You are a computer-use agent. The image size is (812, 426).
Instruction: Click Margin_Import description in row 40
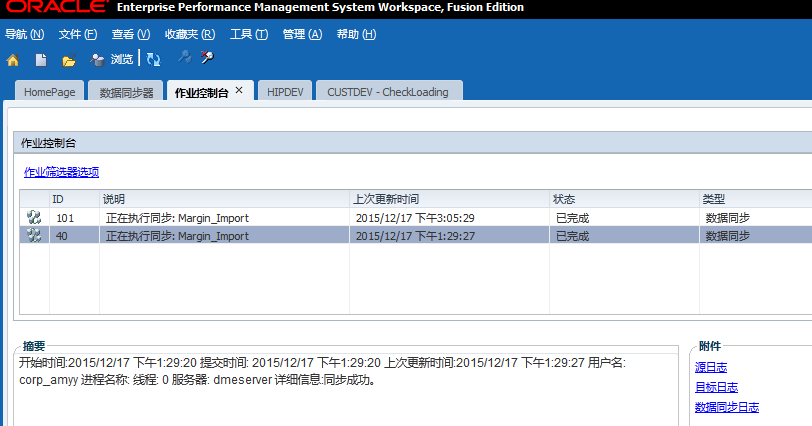coord(225,236)
